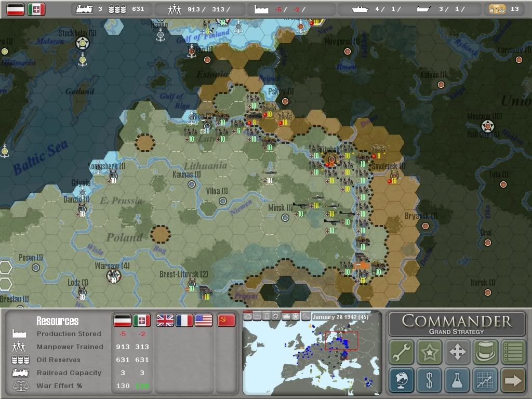Click the Vilna city marker
Image resolution: width=532 pixels, height=399 pixels.
[223, 201]
